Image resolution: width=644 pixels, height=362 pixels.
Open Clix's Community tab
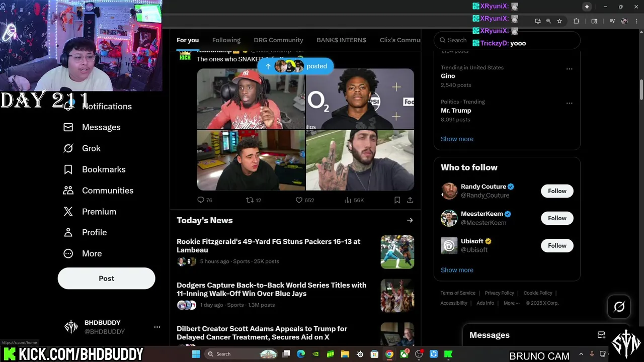pos(400,40)
